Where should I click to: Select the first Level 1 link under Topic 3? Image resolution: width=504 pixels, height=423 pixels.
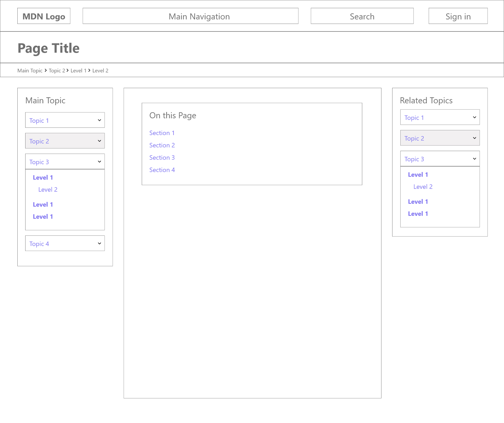pos(43,177)
